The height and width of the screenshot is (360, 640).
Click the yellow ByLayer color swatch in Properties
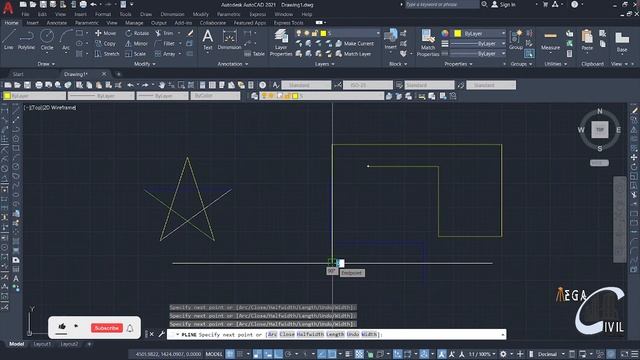[458, 33]
